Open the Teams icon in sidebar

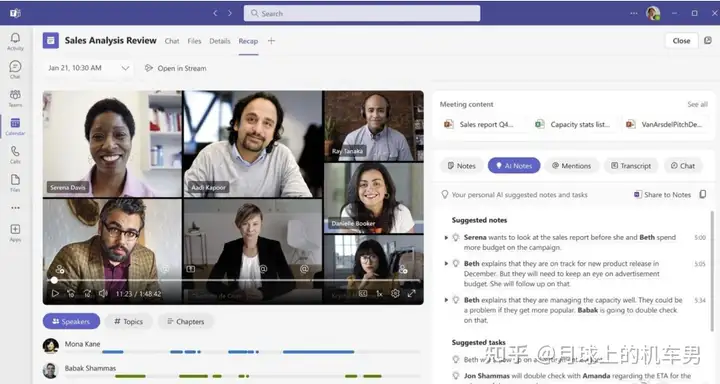(x=15, y=98)
